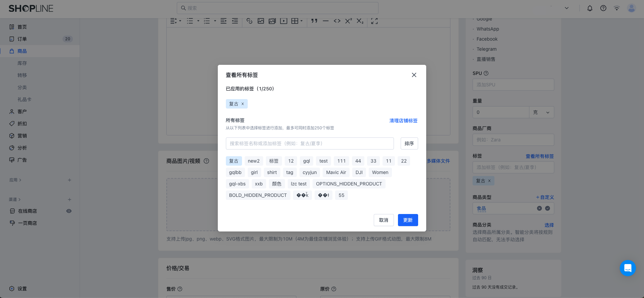
Task: Click the blue 更新 button
Action: point(408,220)
